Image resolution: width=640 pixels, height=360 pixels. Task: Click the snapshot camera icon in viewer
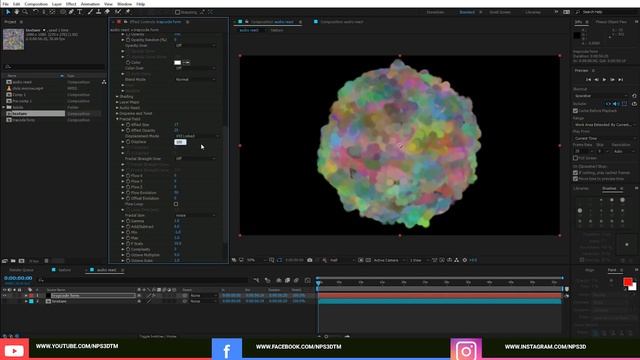coord(310,260)
